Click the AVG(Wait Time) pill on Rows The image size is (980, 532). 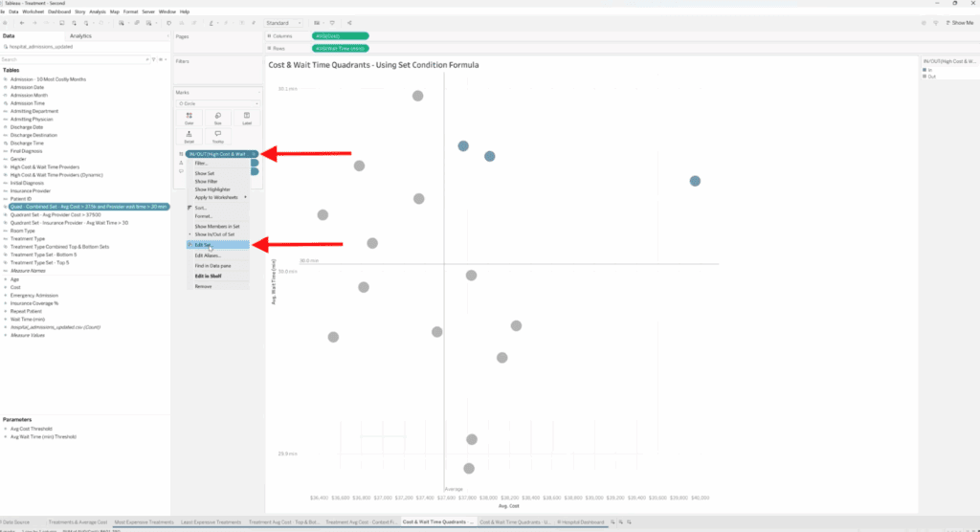click(x=340, y=48)
